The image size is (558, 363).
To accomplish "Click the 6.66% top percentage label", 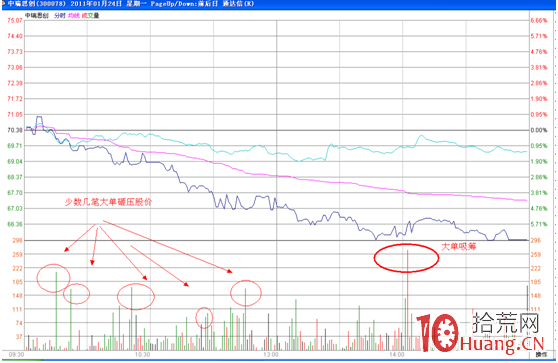I will tap(539, 21).
